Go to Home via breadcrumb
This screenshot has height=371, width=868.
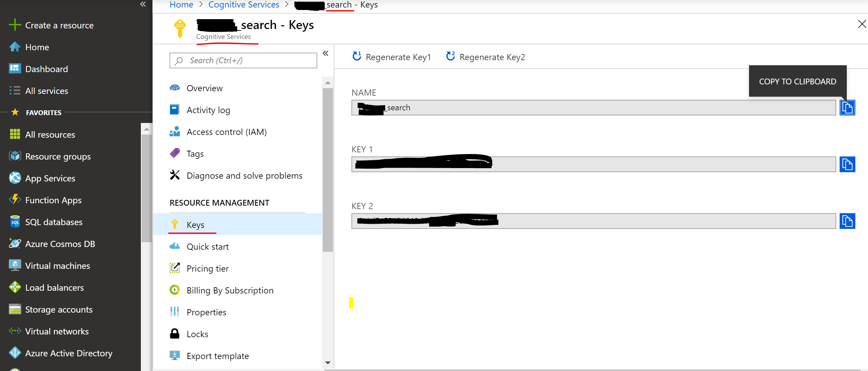pyautogui.click(x=181, y=4)
